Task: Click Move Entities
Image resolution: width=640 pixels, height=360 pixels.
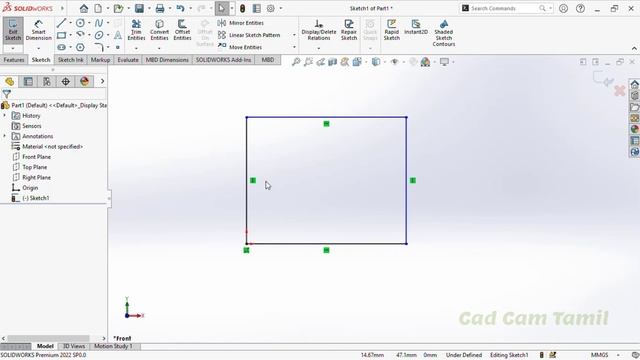Action: click(240, 47)
